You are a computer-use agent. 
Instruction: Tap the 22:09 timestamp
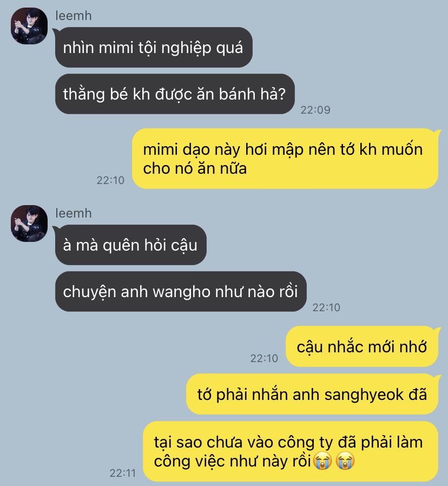(315, 110)
